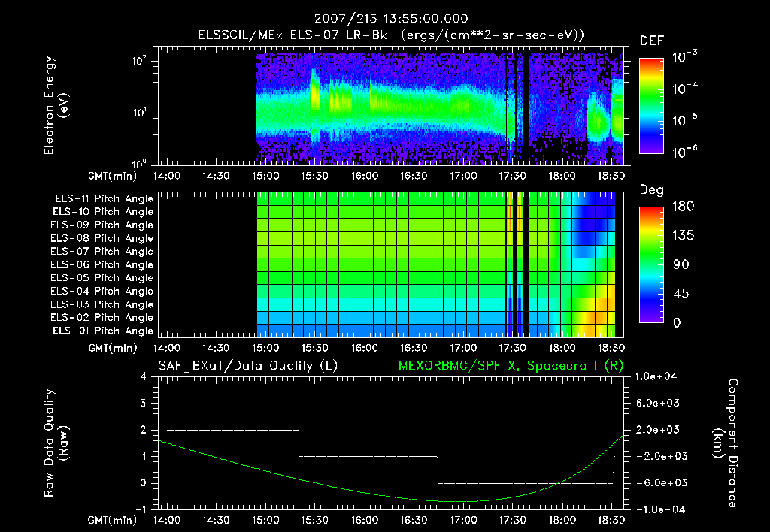770x532 pixels.
Task: Click the 18:30 tick under the spectrogram
Action: [x=611, y=176]
